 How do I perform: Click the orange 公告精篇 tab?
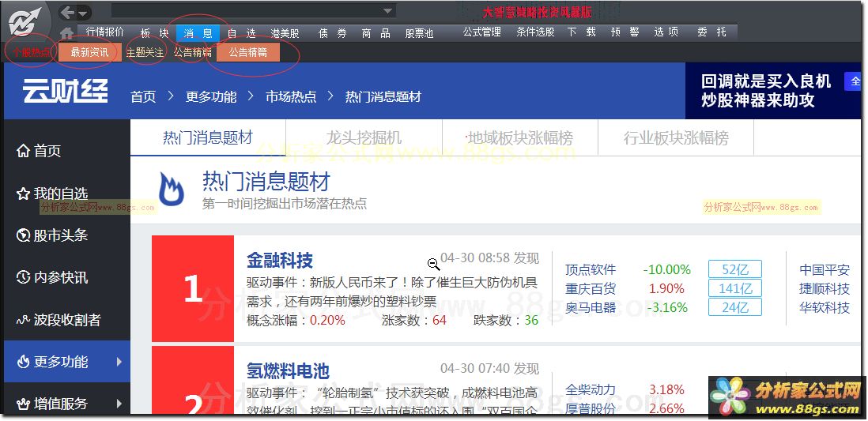[248, 53]
